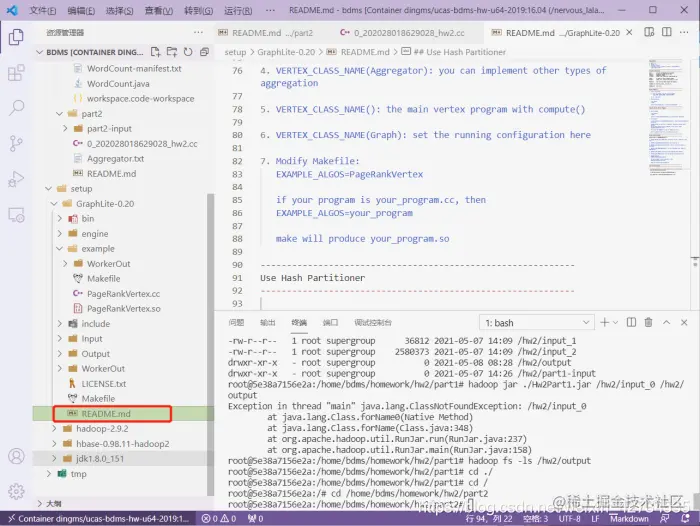Image resolution: width=700 pixels, height=526 pixels.
Task: Close the GraphLite-0.20 README.md tab
Action: pos(629,33)
